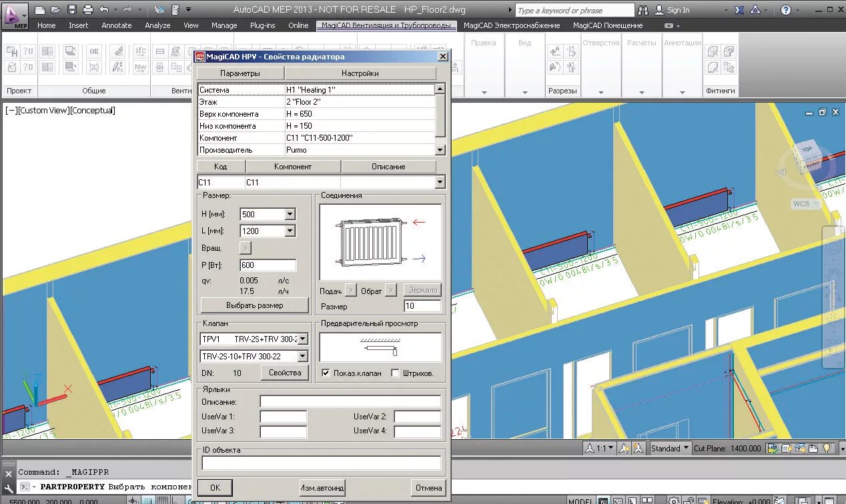Click the Свойства valve button
This screenshot has height=504, width=846.
[285, 373]
